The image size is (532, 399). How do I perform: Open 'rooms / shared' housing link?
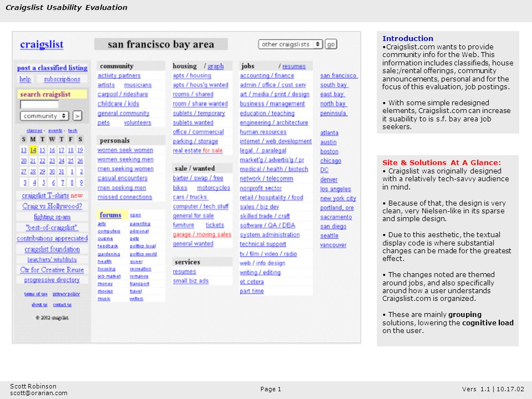(193, 94)
